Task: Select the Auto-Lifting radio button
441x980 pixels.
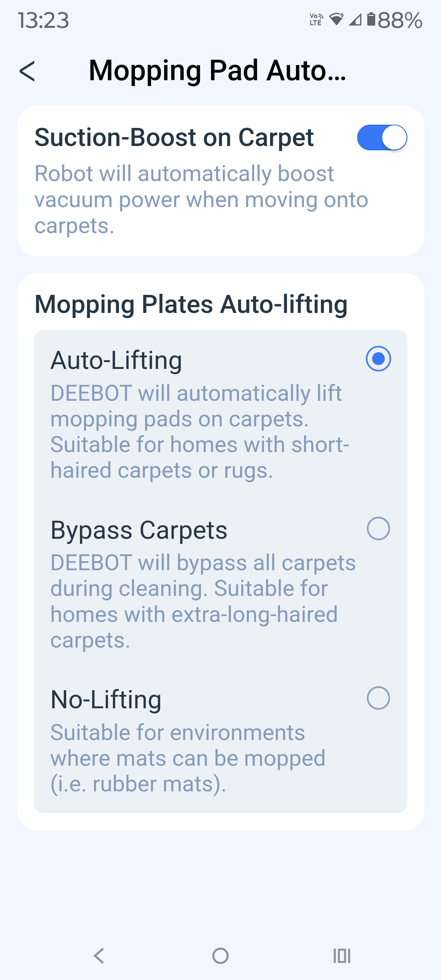Action: pos(378,358)
